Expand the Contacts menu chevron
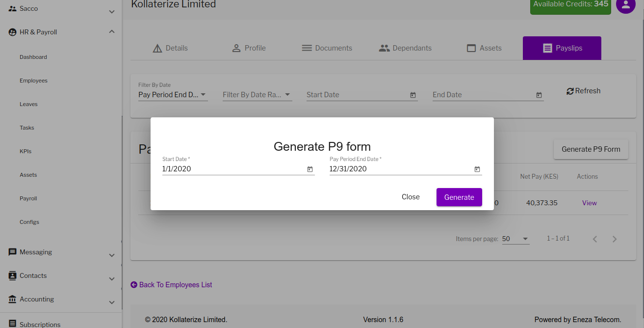Screen dimensions: 644x328 112,278
